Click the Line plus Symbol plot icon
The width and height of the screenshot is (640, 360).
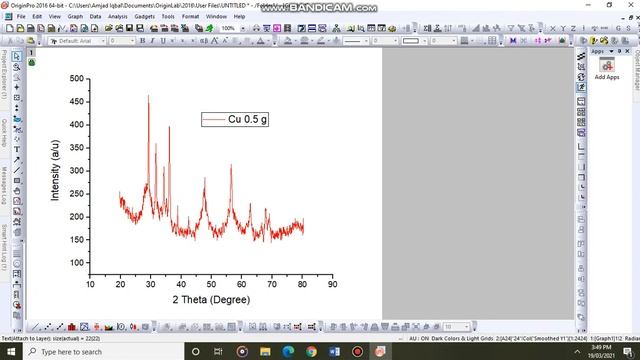click(x=60, y=327)
